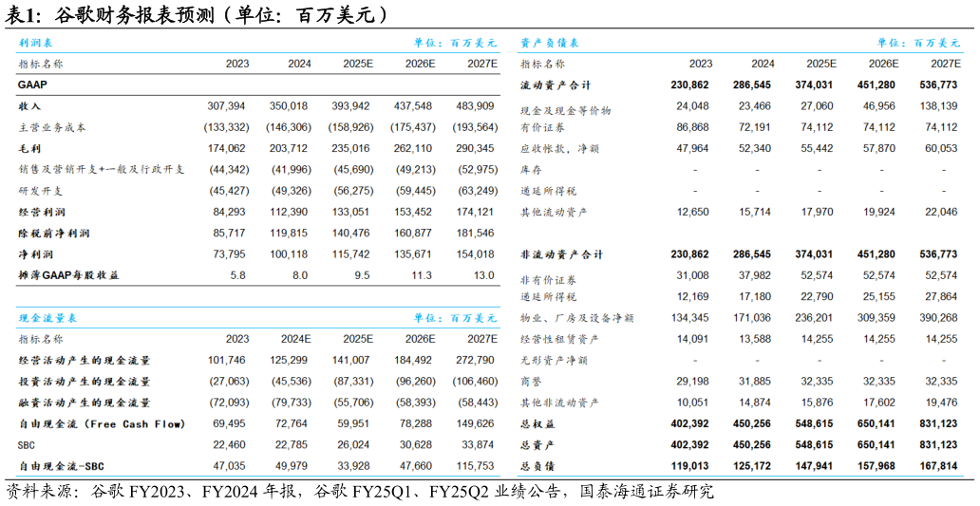Click the 资料来源 source note line
980x506 pixels.
coord(359,492)
